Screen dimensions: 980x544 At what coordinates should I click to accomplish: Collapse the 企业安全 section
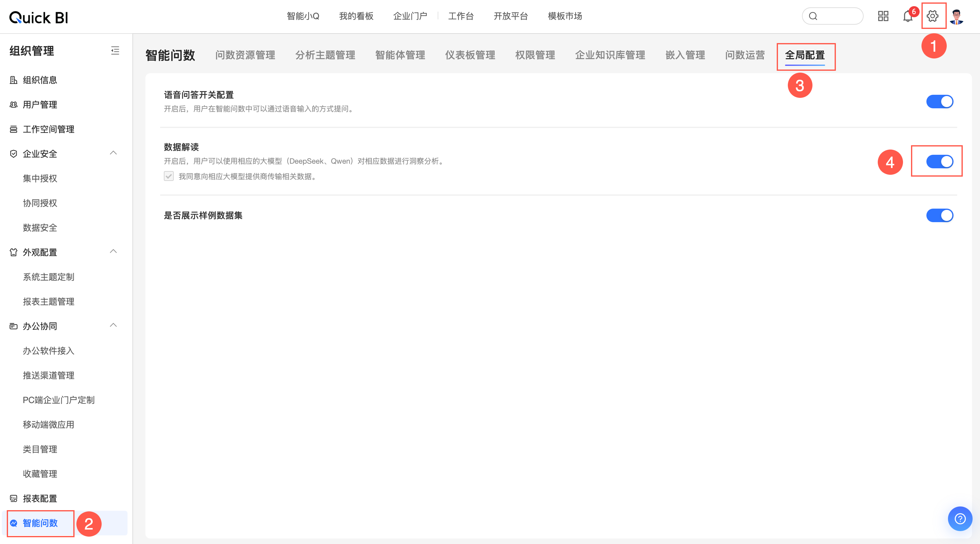coord(113,153)
